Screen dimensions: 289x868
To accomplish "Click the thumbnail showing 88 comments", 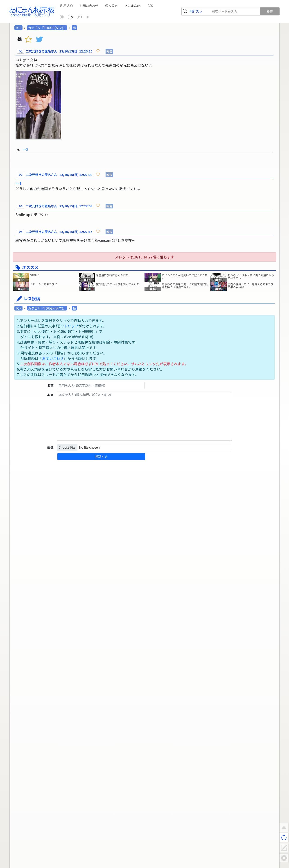I will click(x=87, y=286).
